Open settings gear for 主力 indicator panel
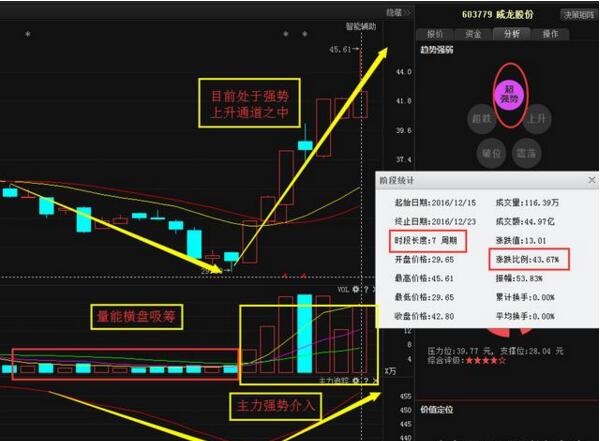 coord(356,381)
